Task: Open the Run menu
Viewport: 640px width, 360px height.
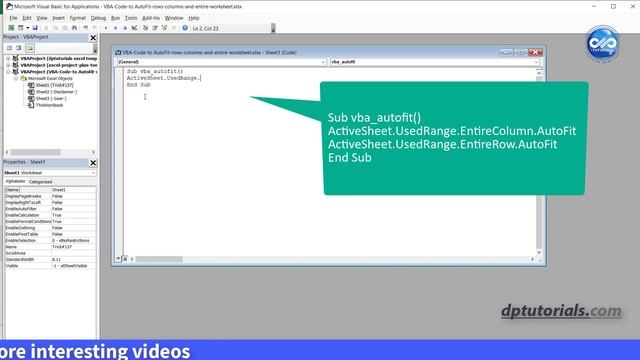Action: point(116,18)
